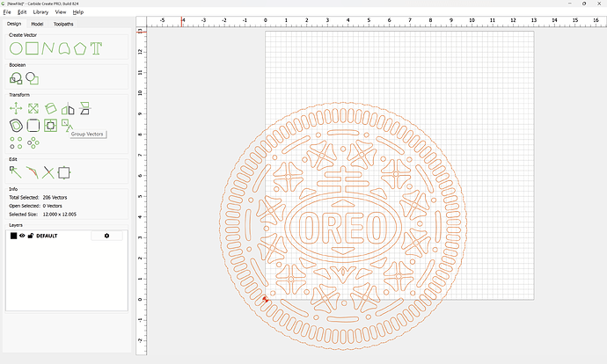Select the Rectangle create vector tool
This screenshot has height=364, width=607.
tap(32, 48)
